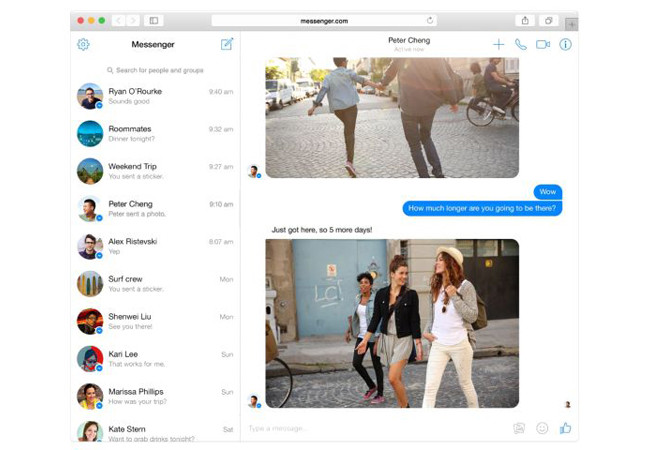Go forward in Safari
This screenshot has width=650, height=450.
coord(133,21)
